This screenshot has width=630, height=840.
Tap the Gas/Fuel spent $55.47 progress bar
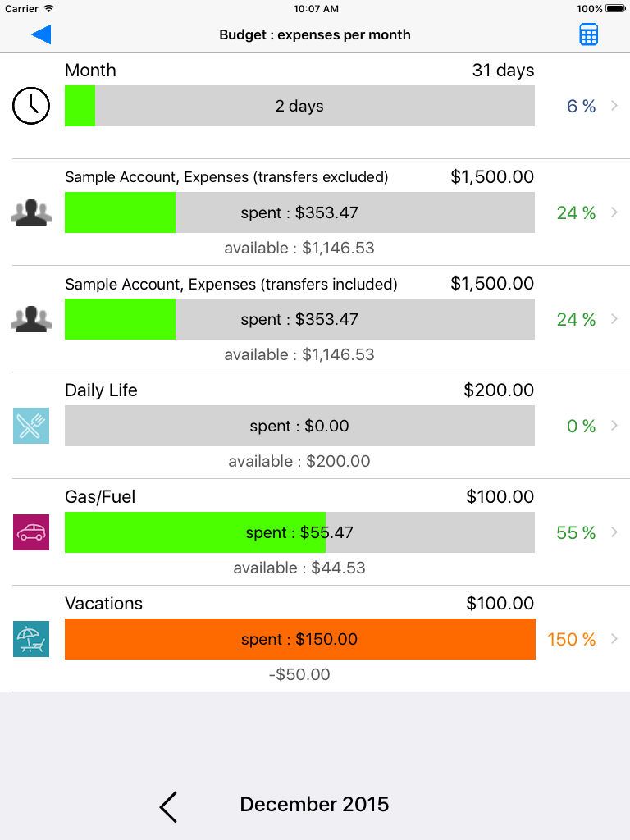pyautogui.click(x=300, y=532)
